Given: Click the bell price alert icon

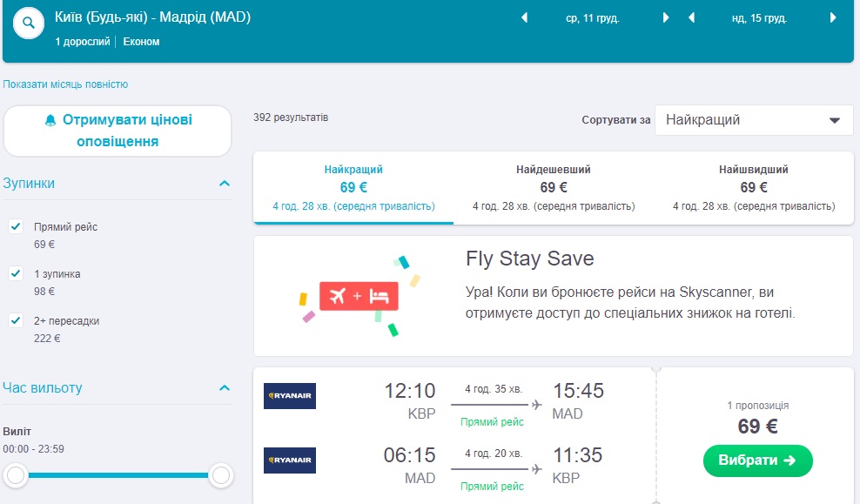Looking at the screenshot, I should click(50, 120).
